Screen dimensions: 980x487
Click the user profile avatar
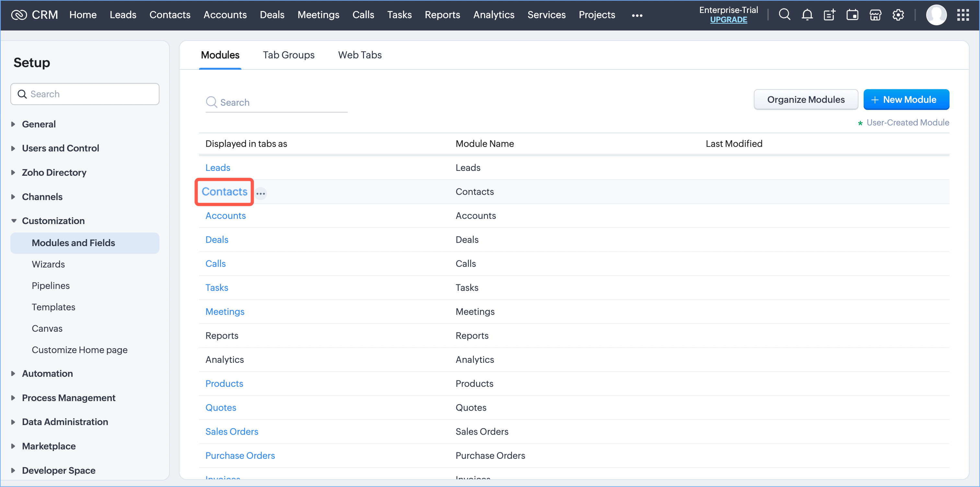[x=936, y=15]
